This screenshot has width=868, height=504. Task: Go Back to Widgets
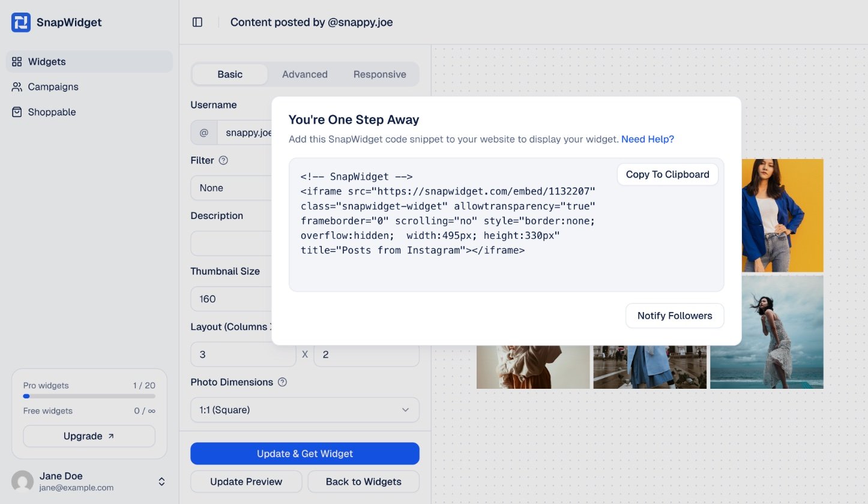(364, 482)
